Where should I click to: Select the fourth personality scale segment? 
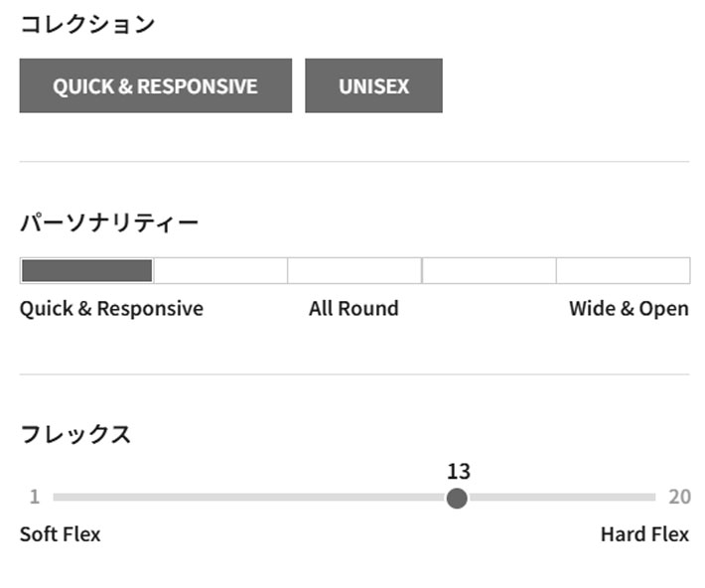coord(489,270)
